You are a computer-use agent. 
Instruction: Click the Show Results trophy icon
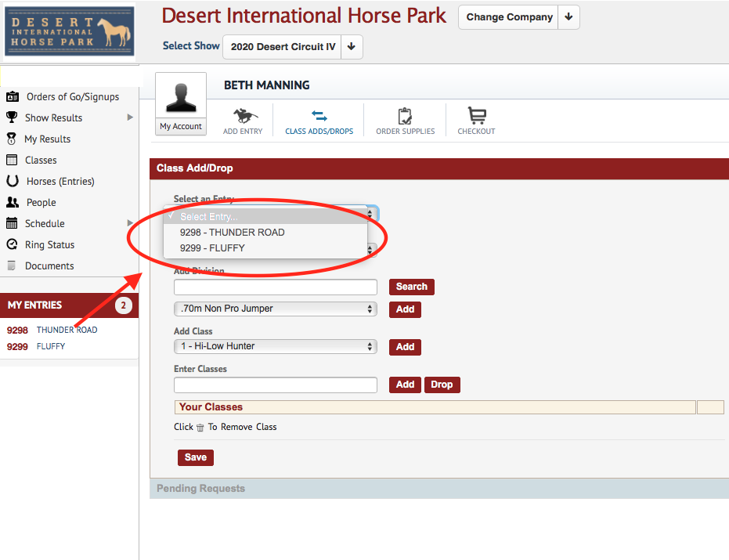pyautogui.click(x=12, y=117)
